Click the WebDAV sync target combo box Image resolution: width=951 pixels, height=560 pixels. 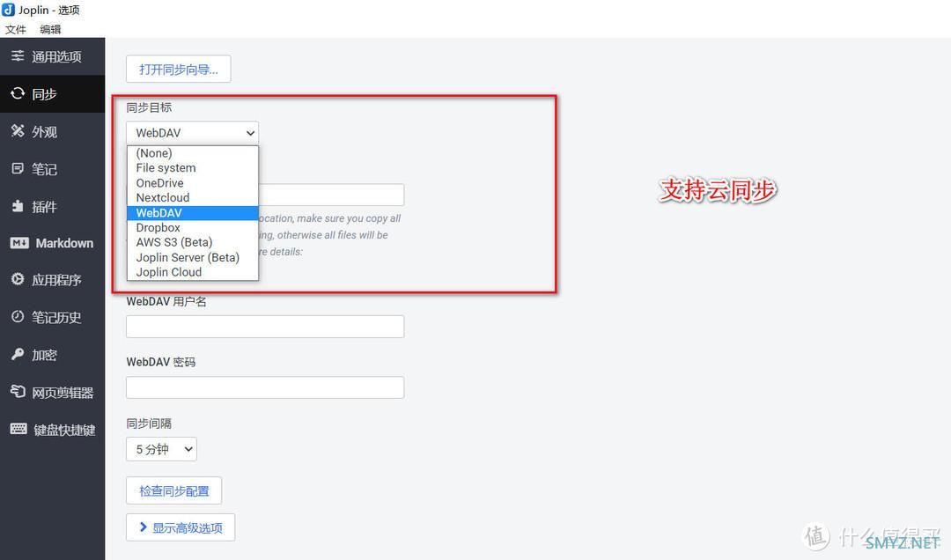(x=192, y=133)
